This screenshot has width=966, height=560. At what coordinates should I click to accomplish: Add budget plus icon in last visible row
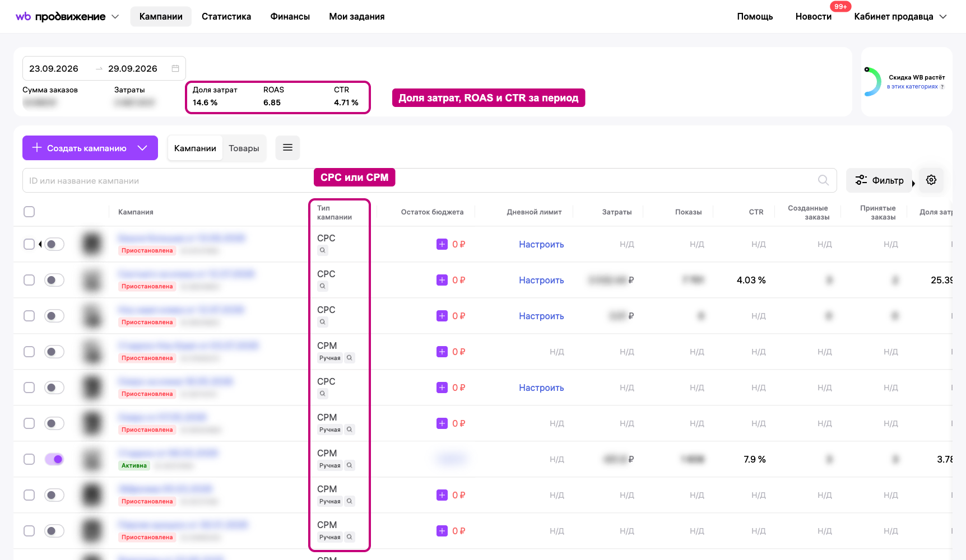[x=442, y=531]
